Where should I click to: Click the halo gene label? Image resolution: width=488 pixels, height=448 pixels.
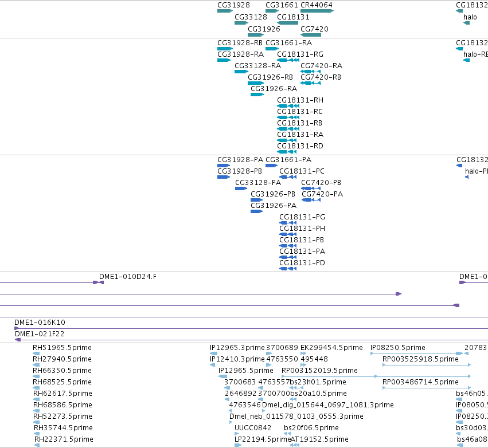(470, 17)
